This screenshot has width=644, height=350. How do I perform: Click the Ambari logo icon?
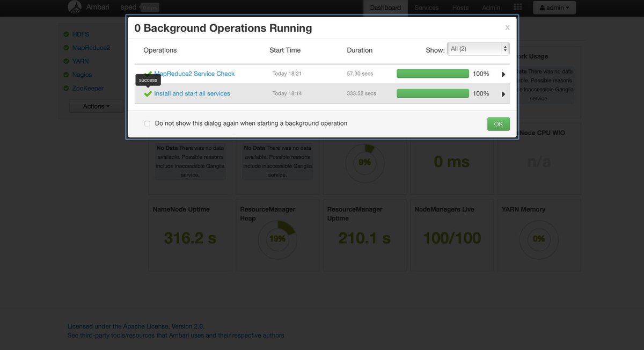coord(75,7)
